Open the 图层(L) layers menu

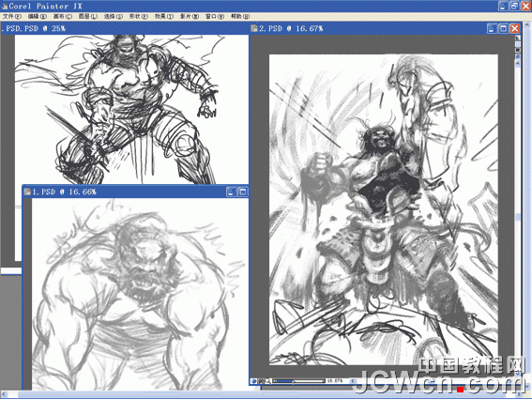click(x=88, y=16)
